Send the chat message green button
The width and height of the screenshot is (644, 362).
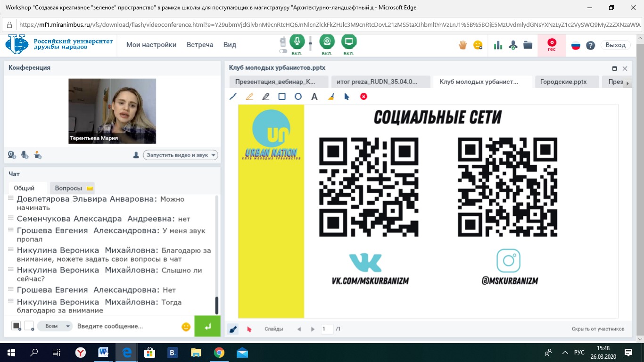tap(207, 326)
